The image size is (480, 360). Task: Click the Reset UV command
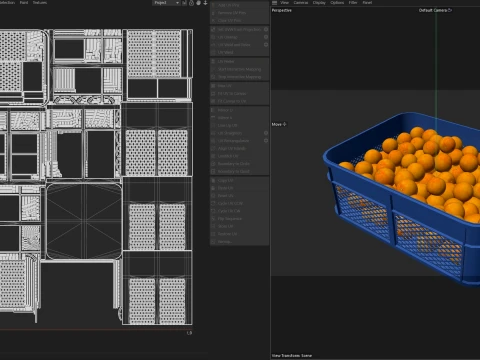tap(225, 196)
